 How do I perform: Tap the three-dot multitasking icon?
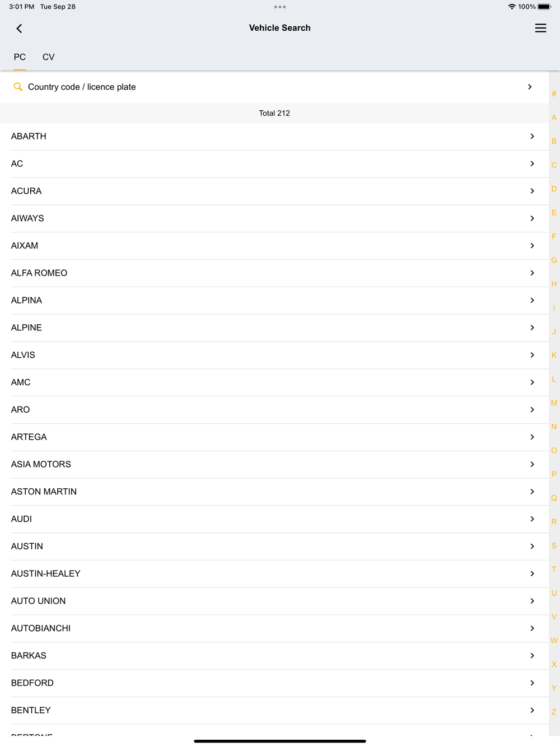click(x=280, y=7)
